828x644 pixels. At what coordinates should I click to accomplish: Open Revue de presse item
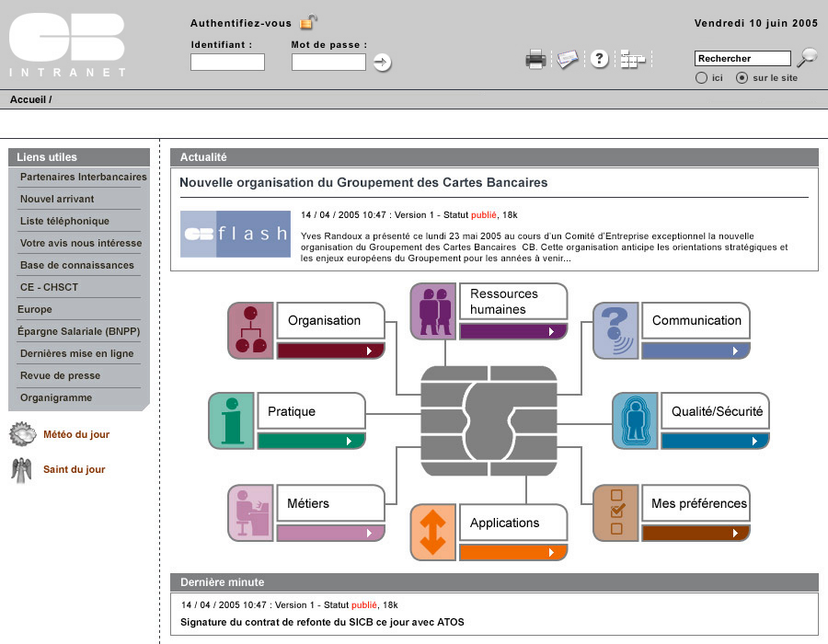60,376
